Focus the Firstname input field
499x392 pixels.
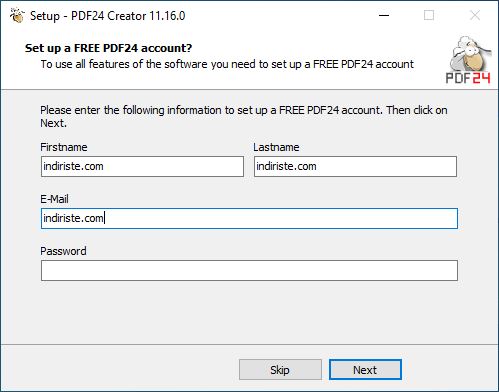[x=142, y=166]
